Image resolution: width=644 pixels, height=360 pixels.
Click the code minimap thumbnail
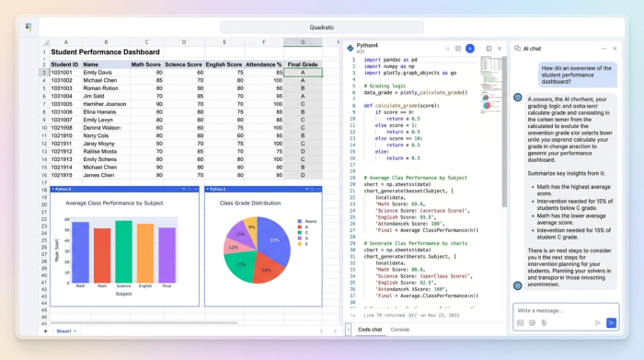pyautogui.click(x=490, y=85)
